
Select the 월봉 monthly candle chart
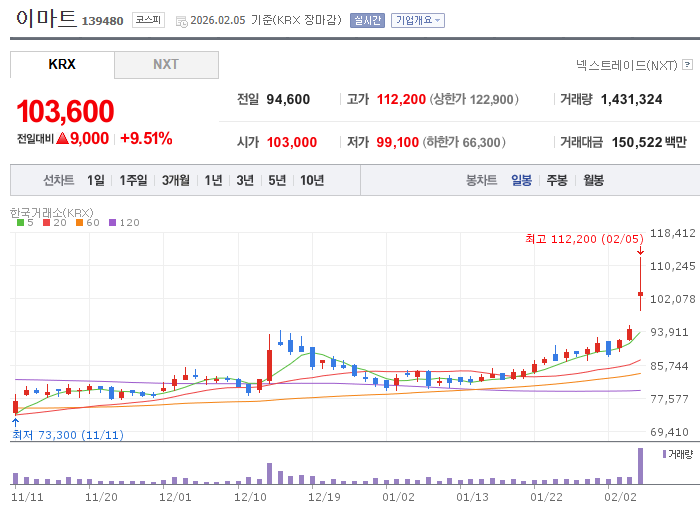coord(593,180)
